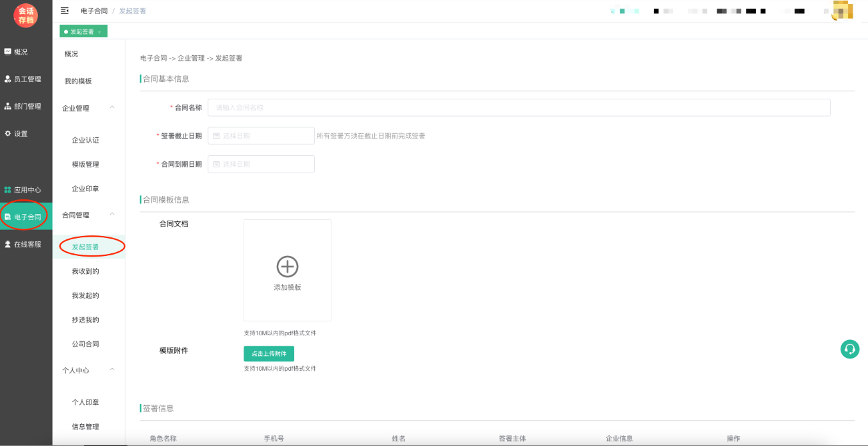Image resolution: width=868 pixels, height=446 pixels.
Task: Collapse the 合同管理 menu group
Action: pos(111,214)
